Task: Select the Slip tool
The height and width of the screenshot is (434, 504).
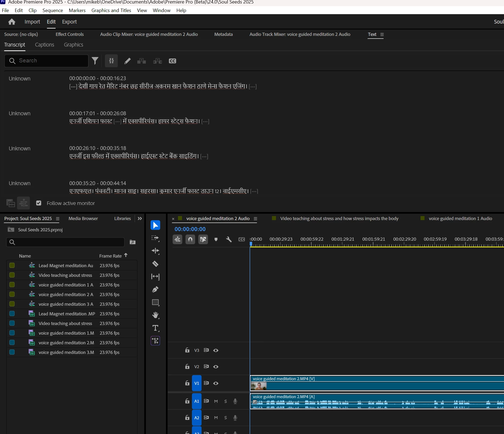Action: [x=155, y=277]
